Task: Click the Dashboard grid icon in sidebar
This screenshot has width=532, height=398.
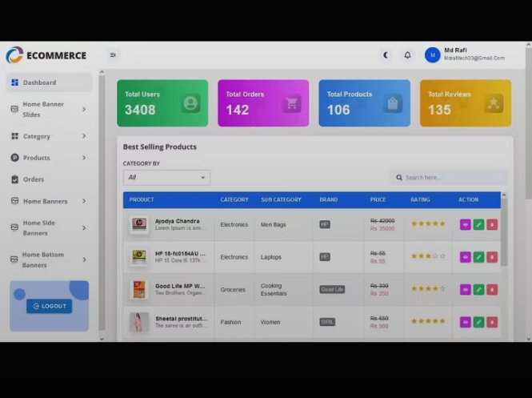Action: click(15, 82)
